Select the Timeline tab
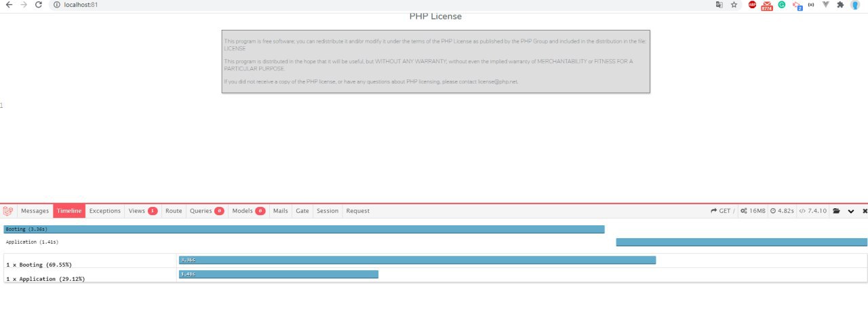The image size is (868, 323). 69,211
